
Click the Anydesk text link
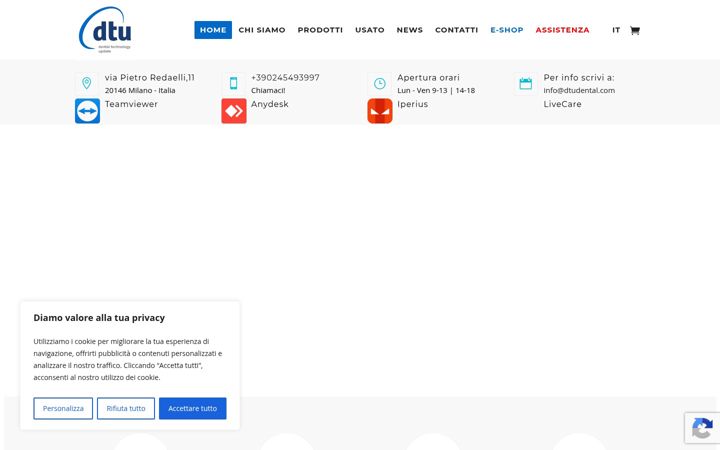pyautogui.click(x=270, y=104)
